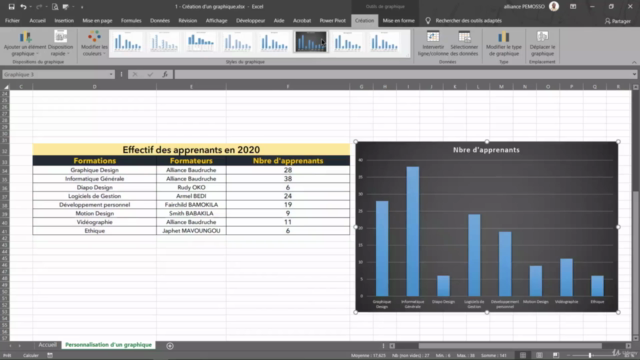Expand the formula bar

pyautogui.click(x=634, y=74)
